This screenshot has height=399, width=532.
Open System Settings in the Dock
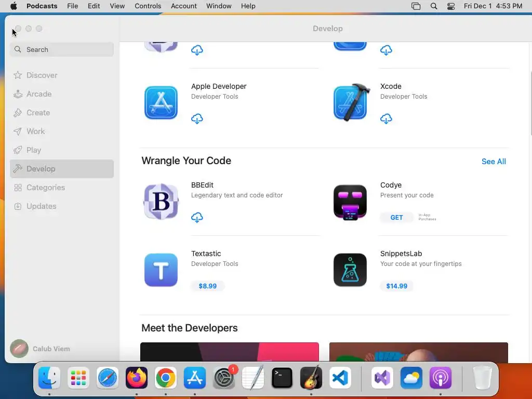(224, 378)
